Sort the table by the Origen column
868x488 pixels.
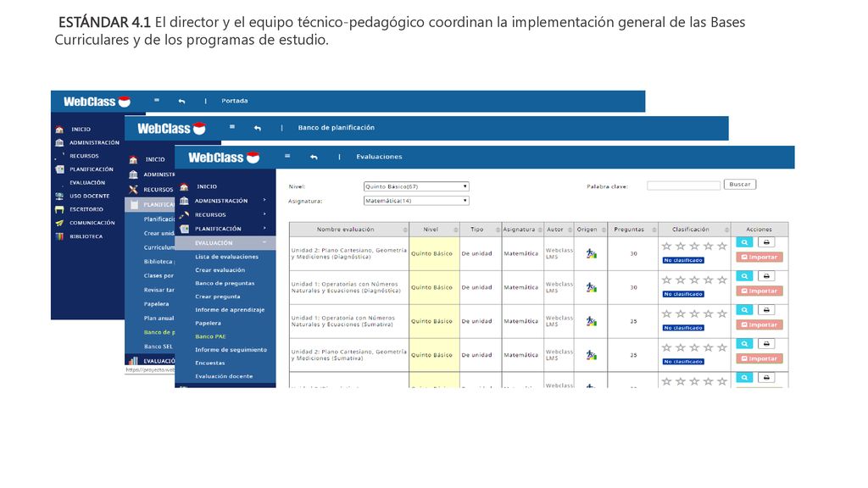click(591, 229)
